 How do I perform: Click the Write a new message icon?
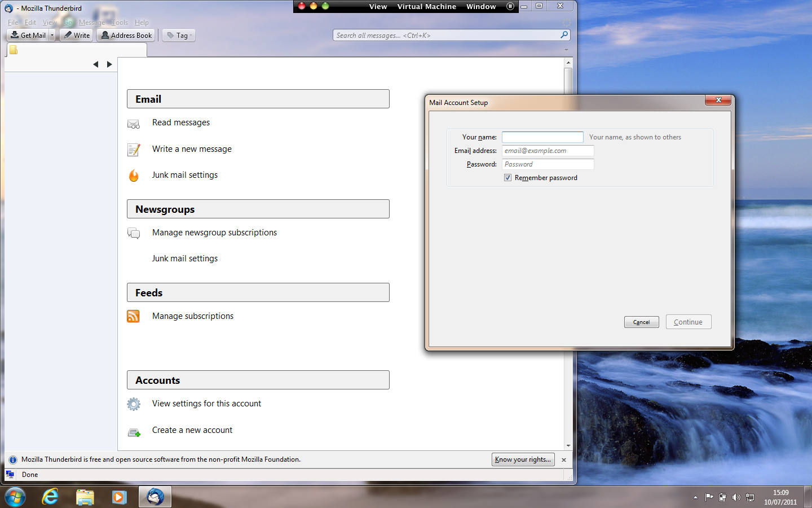(x=134, y=150)
